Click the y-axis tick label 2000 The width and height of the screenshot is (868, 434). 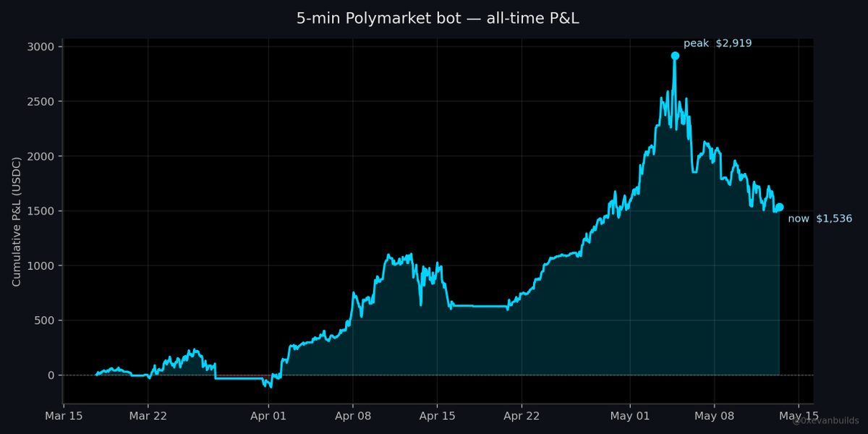pos(42,156)
